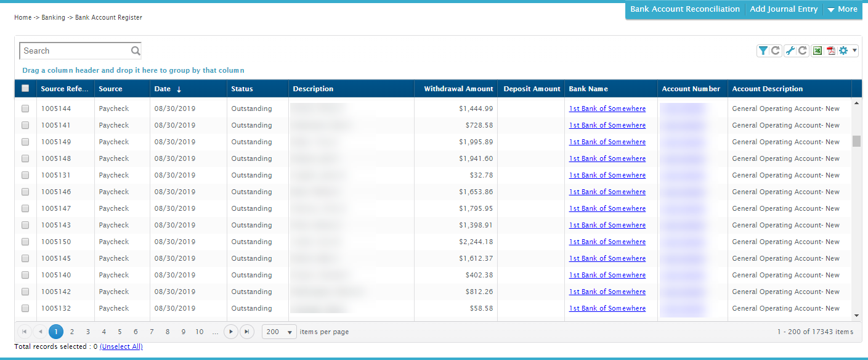Viewport: 868px width, 360px height.
Task: Open the items per page dropdown
Action: [290, 332]
